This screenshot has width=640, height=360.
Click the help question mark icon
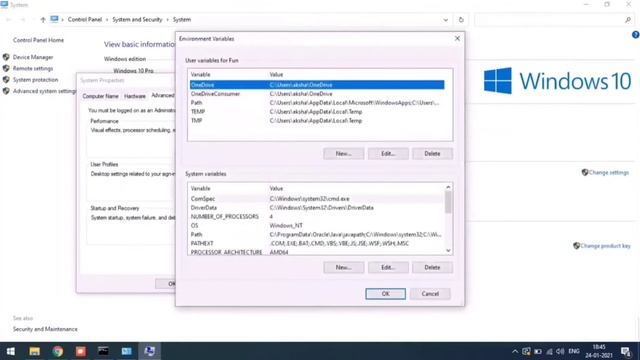636,35
